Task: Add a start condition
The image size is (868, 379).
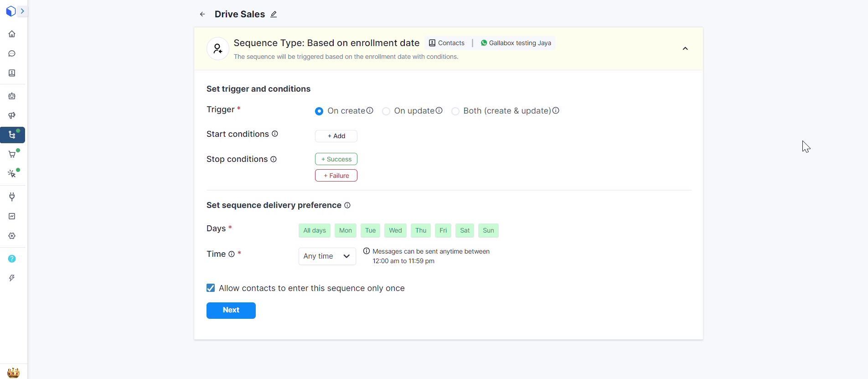Action: click(336, 136)
